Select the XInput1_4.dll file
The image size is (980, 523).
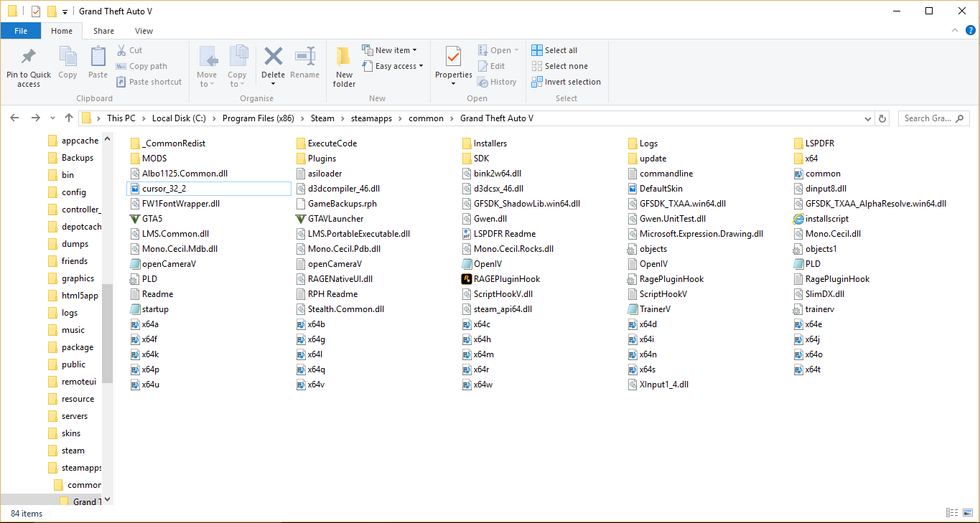coord(658,385)
